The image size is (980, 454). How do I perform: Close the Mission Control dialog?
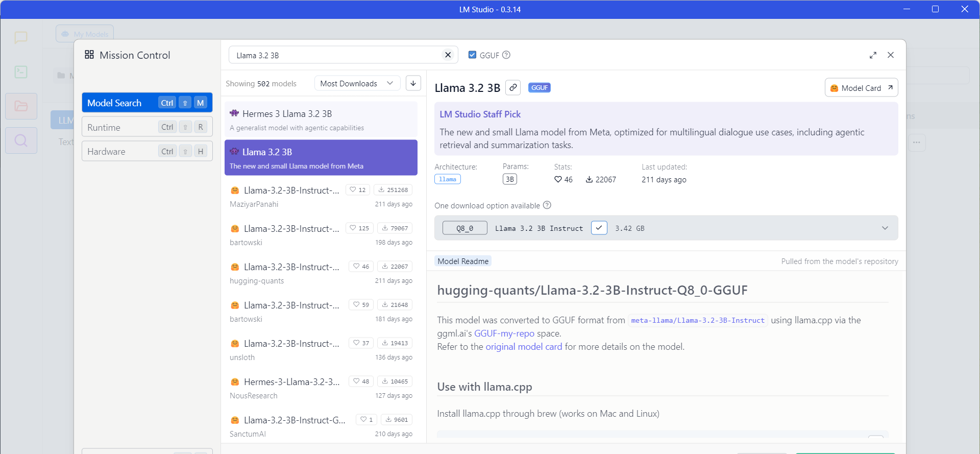click(891, 55)
